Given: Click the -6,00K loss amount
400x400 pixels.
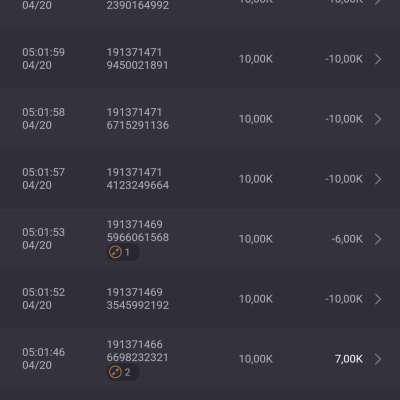Looking at the screenshot, I should (x=347, y=239).
